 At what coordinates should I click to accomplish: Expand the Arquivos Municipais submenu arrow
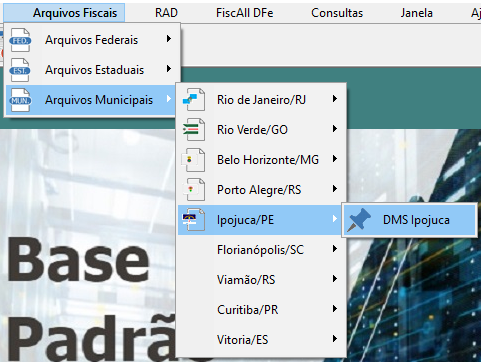coord(169,99)
